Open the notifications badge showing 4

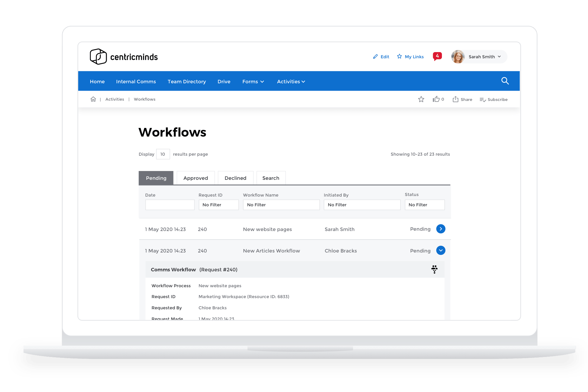tap(437, 56)
